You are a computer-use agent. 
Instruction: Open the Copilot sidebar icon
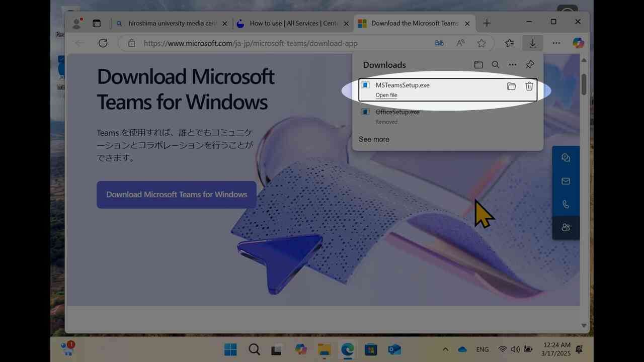(x=579, y=43)
